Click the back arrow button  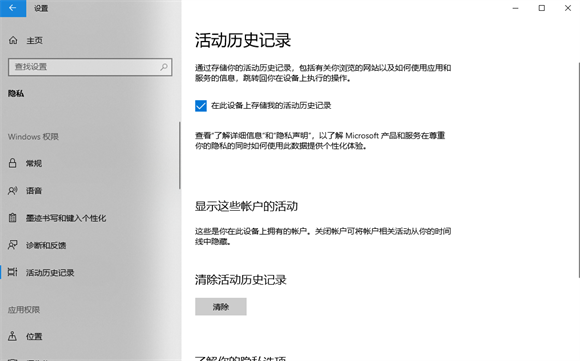pos(13,8)
